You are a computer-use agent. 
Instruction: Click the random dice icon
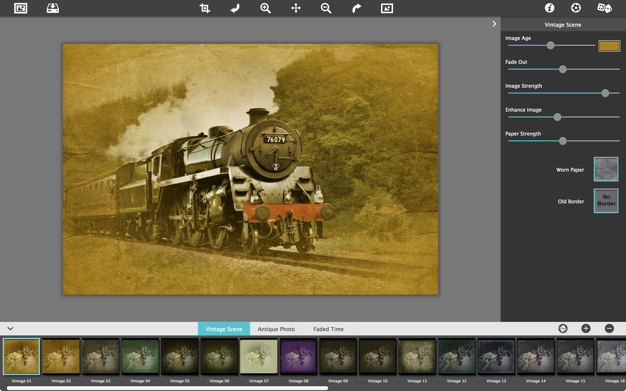pos(604,8)
